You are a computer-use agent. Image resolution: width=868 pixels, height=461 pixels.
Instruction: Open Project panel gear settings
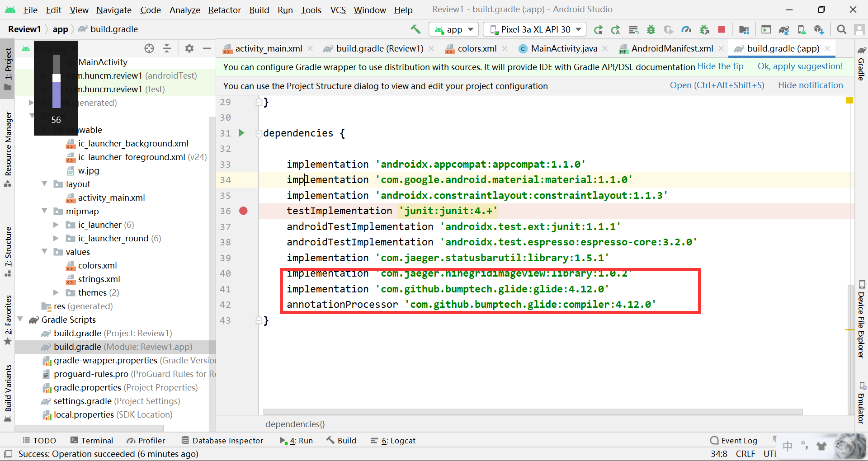(189, 48)
